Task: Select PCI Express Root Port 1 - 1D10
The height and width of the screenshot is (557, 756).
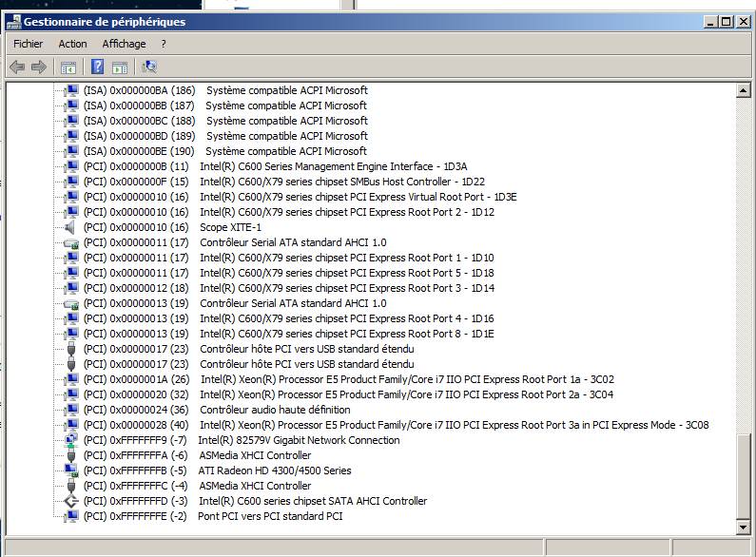Action: click(289, 258)
